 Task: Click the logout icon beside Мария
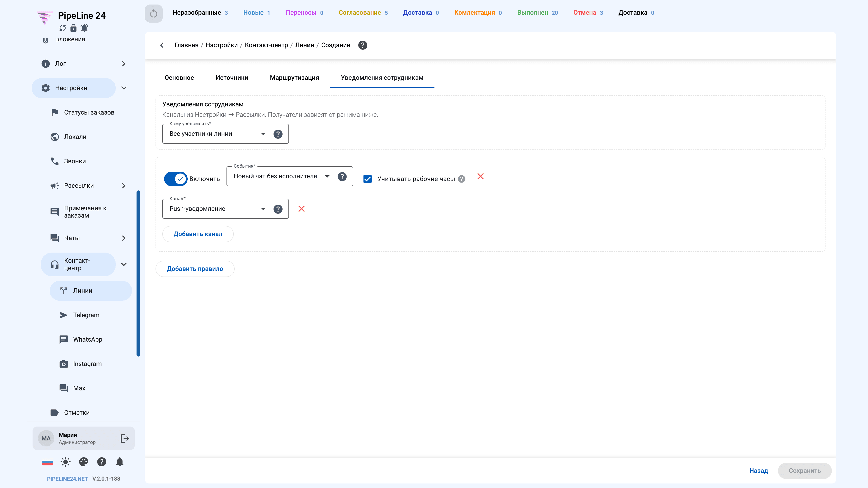tap(125, 438)
